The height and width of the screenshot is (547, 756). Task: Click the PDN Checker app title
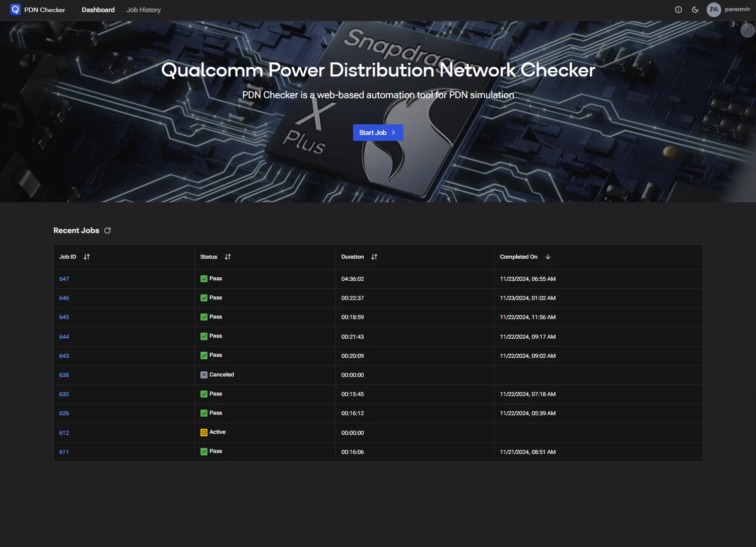tap(45, 10)
